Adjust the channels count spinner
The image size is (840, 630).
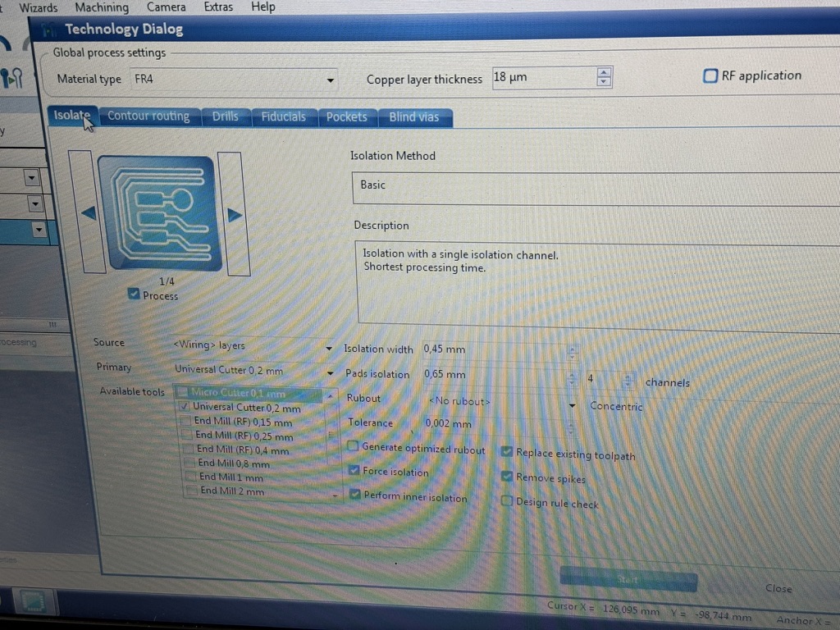coord(627,381)
